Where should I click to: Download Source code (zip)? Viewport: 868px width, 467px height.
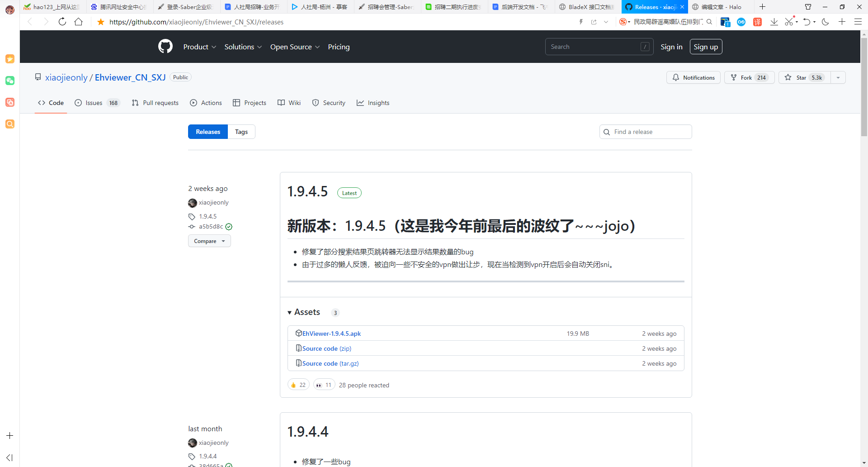pyautogui.click(x=327, y=348)
